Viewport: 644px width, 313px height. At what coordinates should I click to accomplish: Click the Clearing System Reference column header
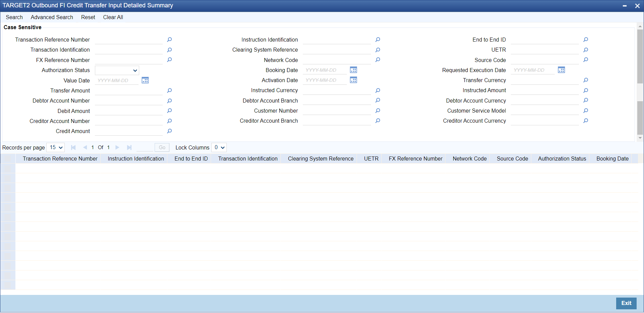pyautogui.click(x=321, y=159)
